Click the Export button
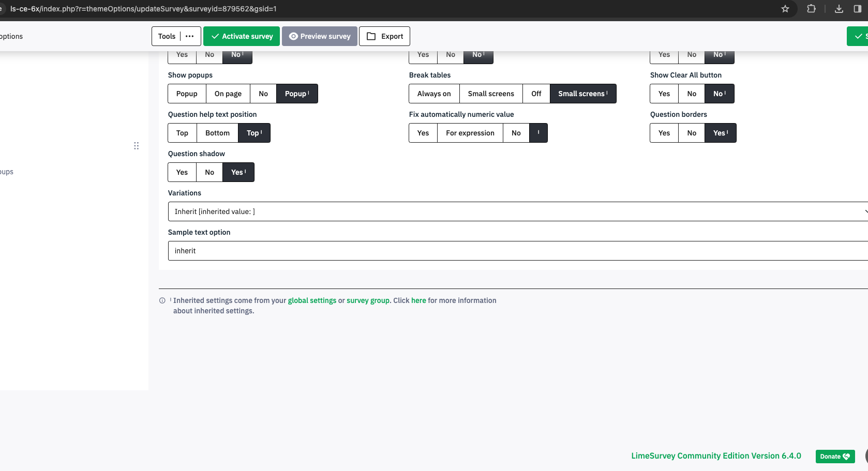The width and height of the screenshot is (868, 471). point(384,36)
